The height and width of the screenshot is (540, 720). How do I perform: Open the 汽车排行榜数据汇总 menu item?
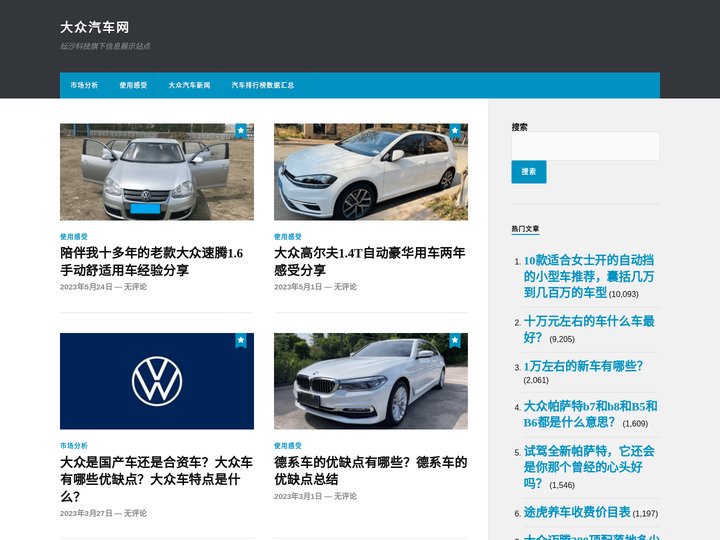(x=263, y=85)
